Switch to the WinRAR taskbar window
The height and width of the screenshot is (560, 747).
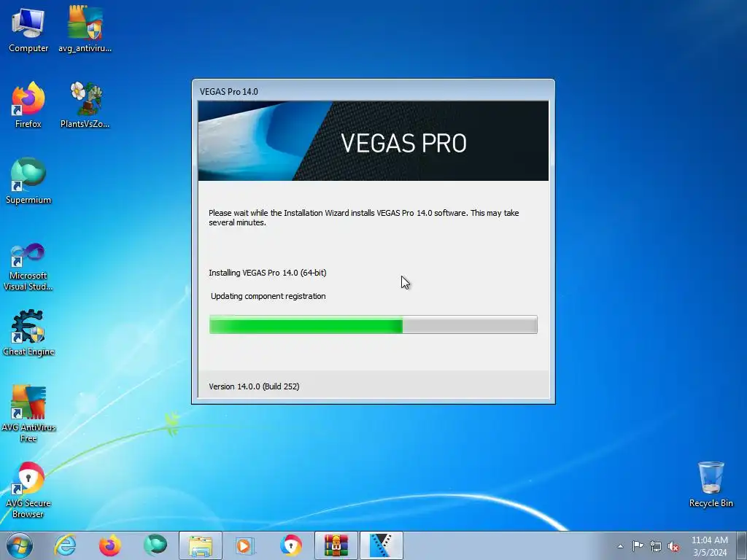tap(336, 545)
